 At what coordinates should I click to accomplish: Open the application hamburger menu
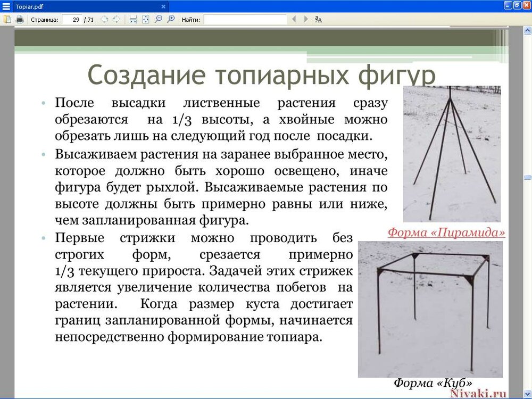(6, 5)
